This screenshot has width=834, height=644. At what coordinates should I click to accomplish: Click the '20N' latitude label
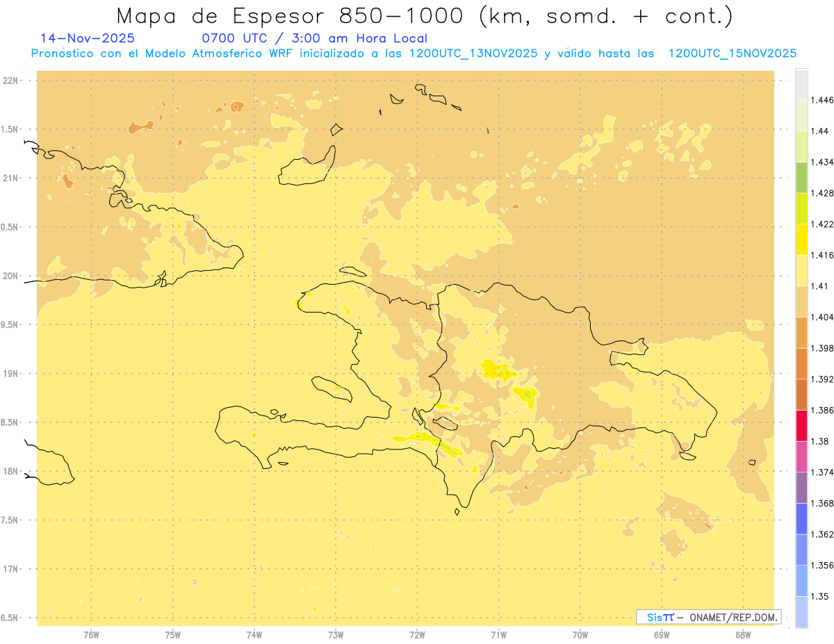click(x=11, y=276)
